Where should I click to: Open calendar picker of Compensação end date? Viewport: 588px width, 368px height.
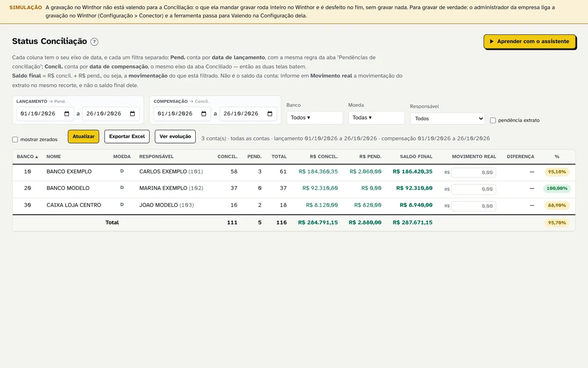pos(270,114)
